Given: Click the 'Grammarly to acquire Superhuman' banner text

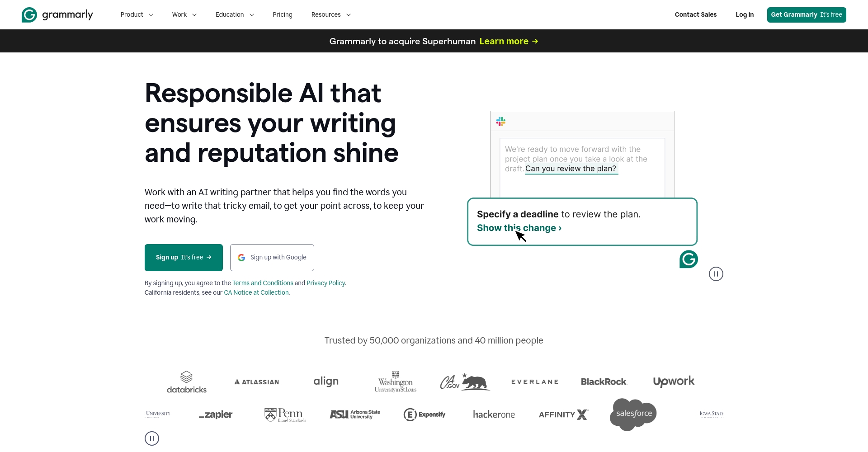Looking at the screenshot, I should (x=402, y=41).
